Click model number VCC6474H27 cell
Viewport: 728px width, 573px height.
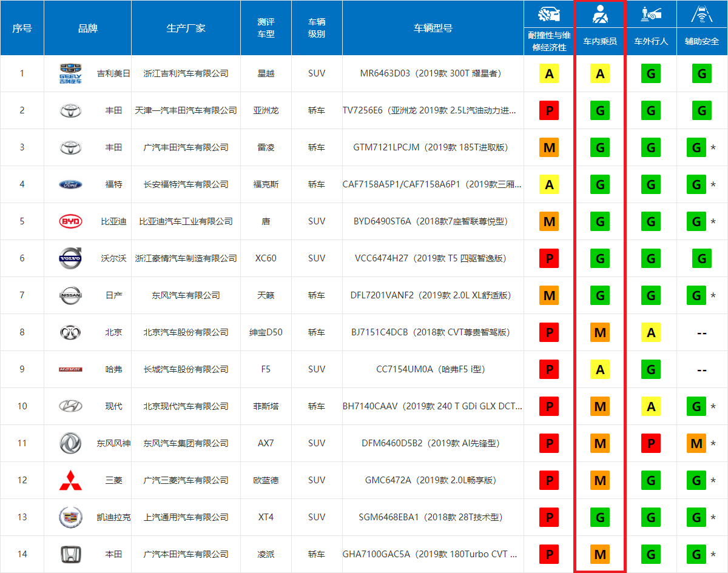pyautogui.click(x=433, y=258)
